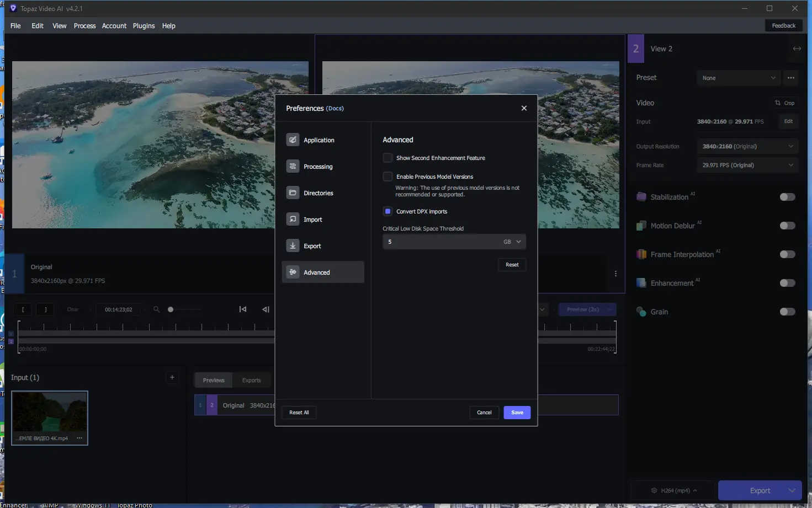Screen dimensions: 812x508
Task: Open the Process menu
Action: (x=84, y=26)
